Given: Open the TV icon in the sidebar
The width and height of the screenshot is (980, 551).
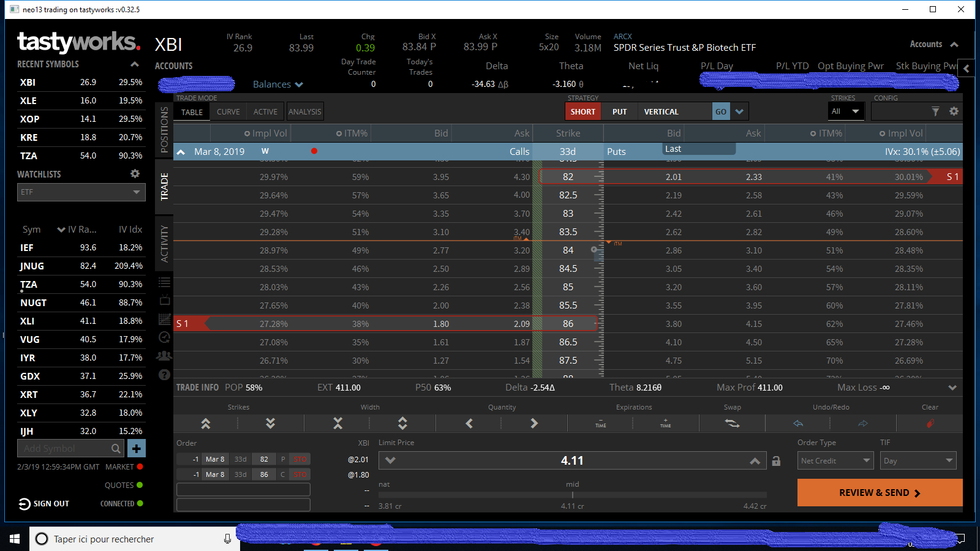Looking at the screenshot, I should pos(164,300).
